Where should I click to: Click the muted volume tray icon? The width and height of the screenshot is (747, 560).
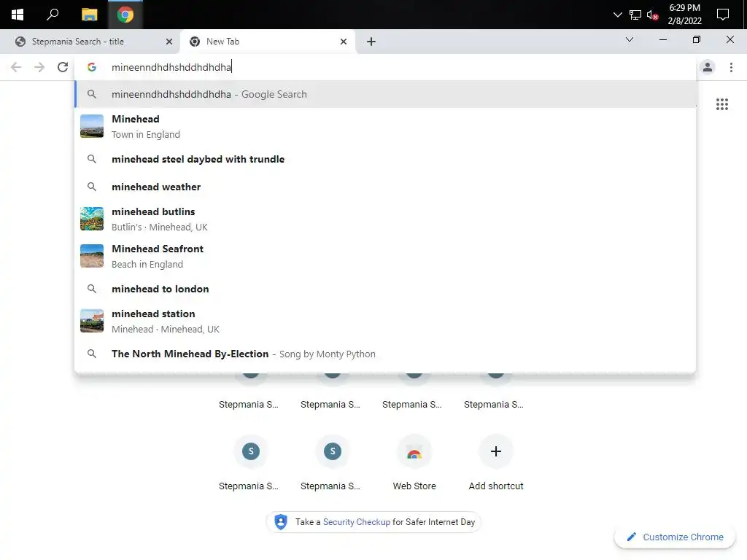652,15
